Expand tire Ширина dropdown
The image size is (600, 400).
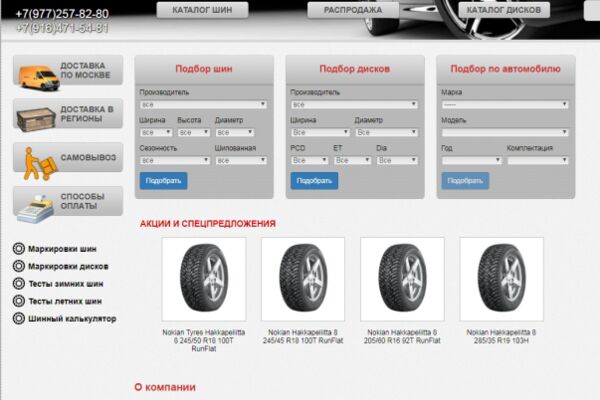pos(156,132)
